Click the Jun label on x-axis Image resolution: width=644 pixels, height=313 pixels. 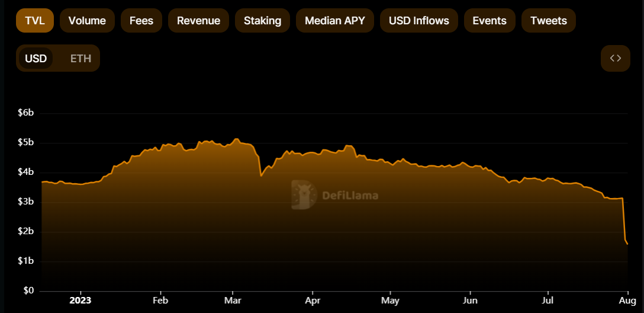[470, 300]
